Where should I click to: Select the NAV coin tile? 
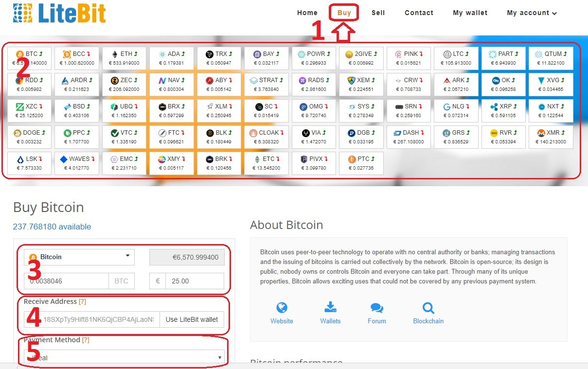(x=172, y=85)
